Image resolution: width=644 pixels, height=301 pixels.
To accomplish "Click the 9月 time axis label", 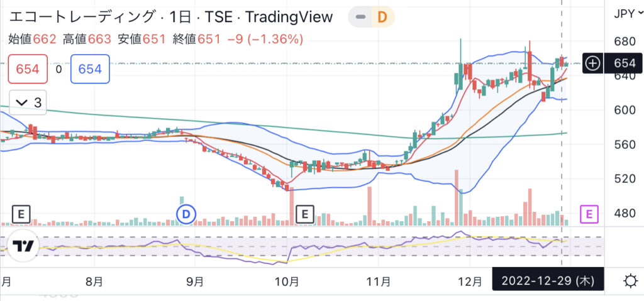I will pos(195,282).
